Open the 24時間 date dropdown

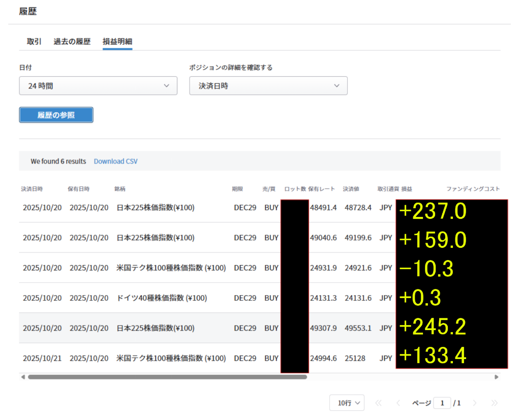98,86
